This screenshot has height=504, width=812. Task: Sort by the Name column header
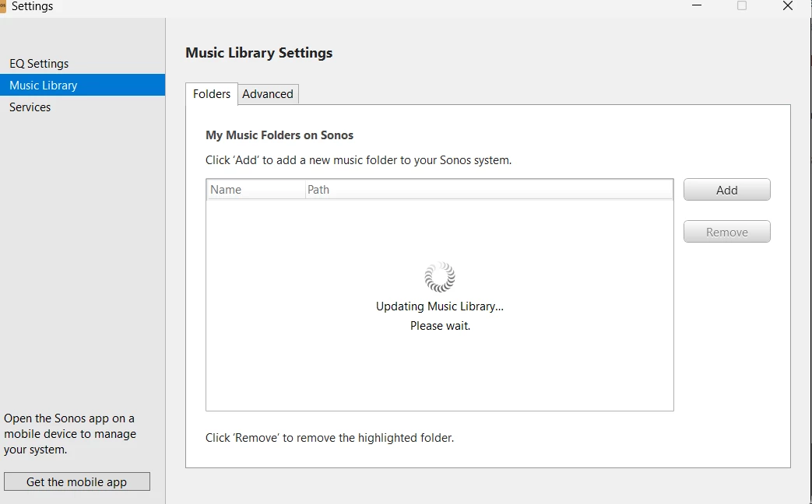pyautogui.click(x=256, y=190)
